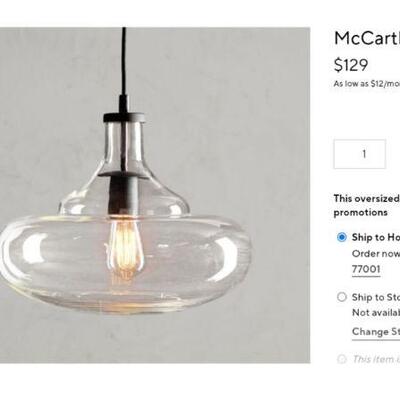Click the Change Store link
This screenshot has width=400, height=400.
(376, 332)
